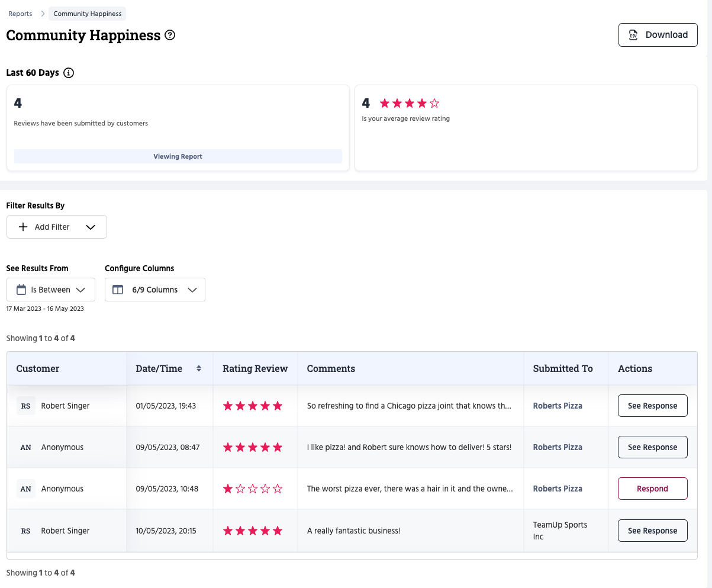The width and height of the screenshot is (712, 588).
Task: Click the average rating stars display
Action: click(410, 104)
